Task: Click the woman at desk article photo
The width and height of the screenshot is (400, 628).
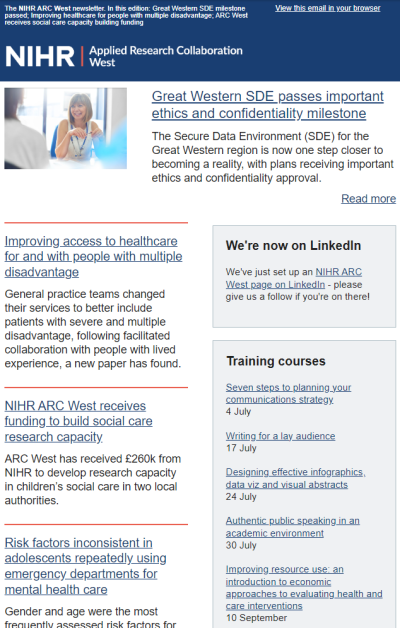Action: click(x=66, y=128)
